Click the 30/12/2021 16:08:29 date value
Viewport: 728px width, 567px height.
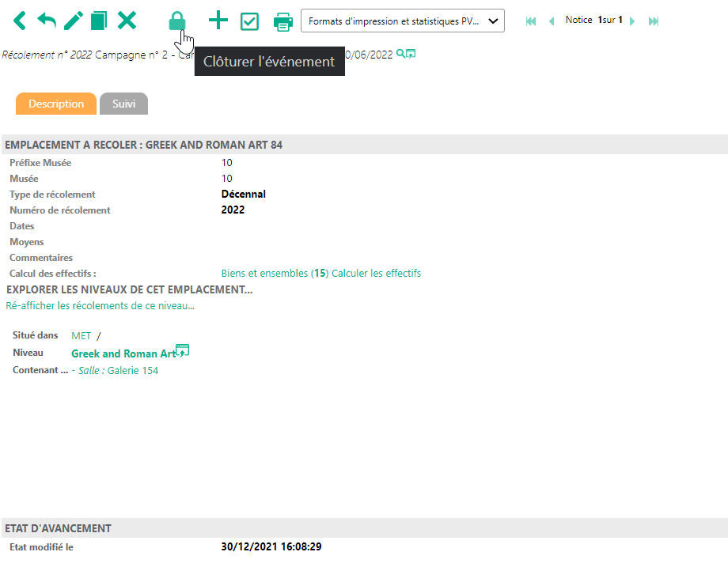[271, 546]
